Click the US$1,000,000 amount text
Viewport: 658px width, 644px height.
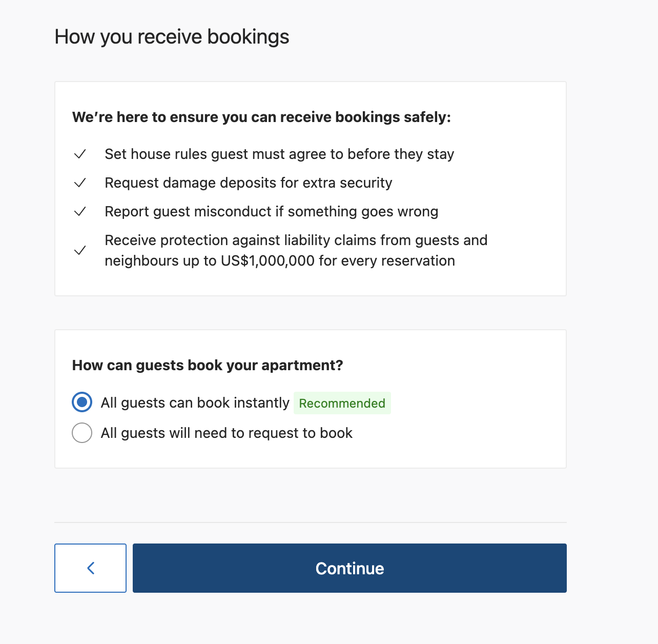[x=268, y=261]
